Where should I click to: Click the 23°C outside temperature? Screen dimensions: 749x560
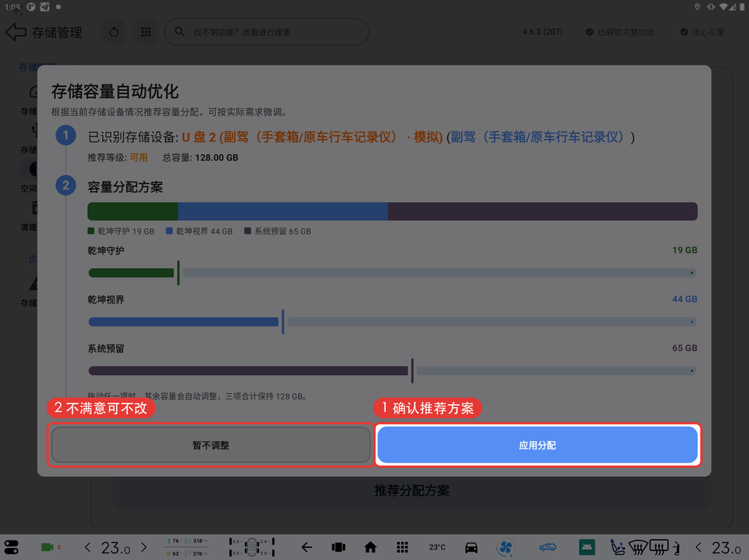point(437,547)
